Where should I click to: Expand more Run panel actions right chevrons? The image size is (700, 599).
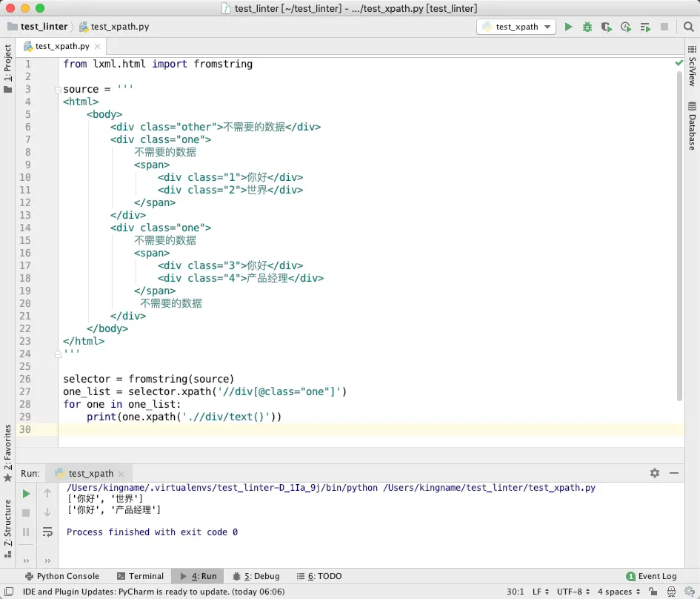[x=47, y=560]
